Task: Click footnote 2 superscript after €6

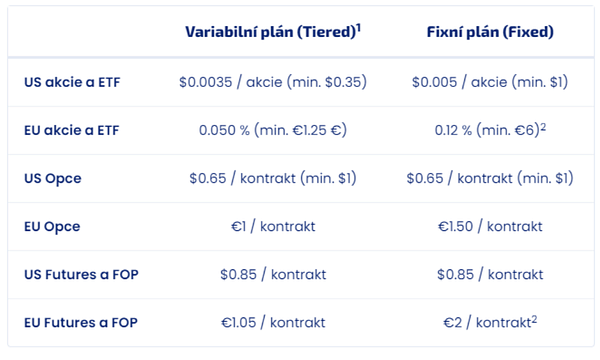Action: pyautogui.click(x=543, y=127)
